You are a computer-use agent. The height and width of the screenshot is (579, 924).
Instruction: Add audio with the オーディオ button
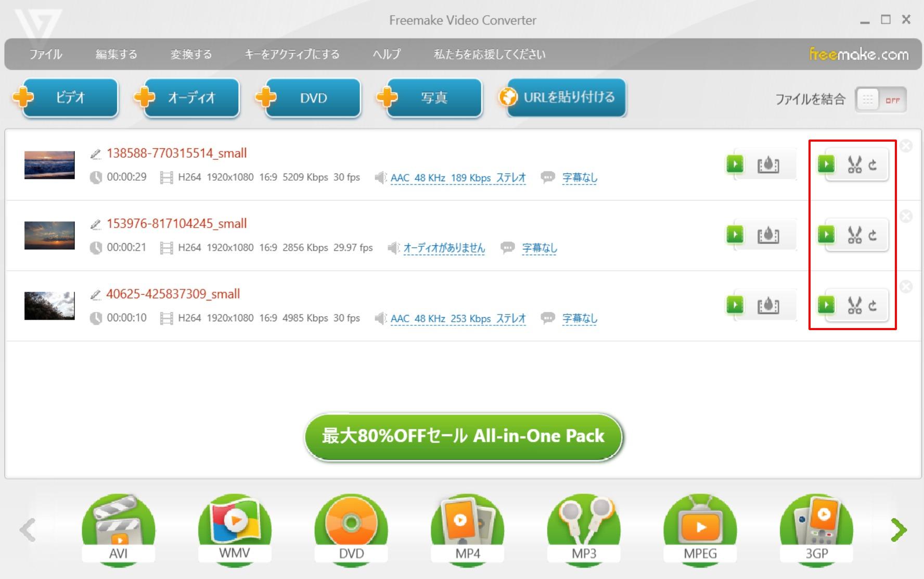187,97
